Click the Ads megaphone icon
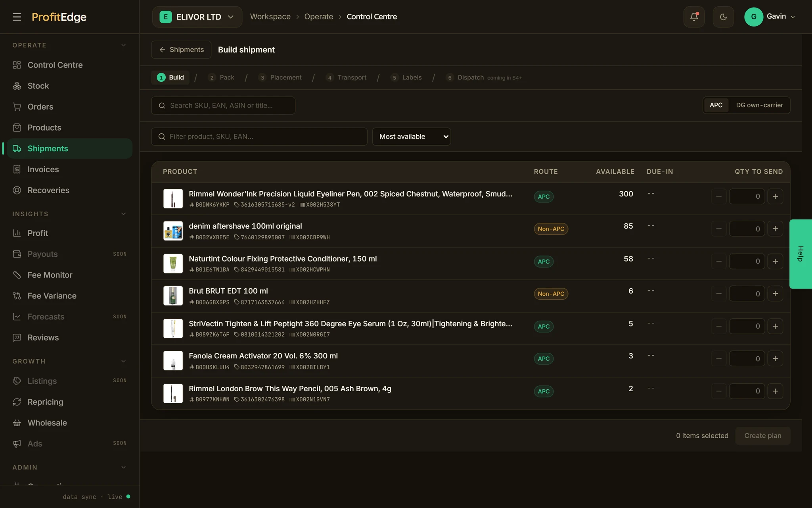Screen dimensions: 812x508 click(x=17, y=444)
